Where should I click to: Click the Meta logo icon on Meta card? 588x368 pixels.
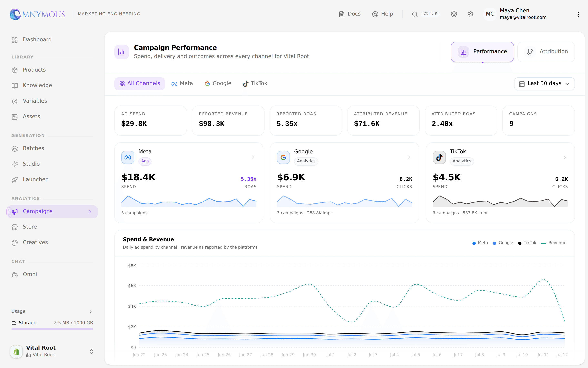click(x=128, y=157)
